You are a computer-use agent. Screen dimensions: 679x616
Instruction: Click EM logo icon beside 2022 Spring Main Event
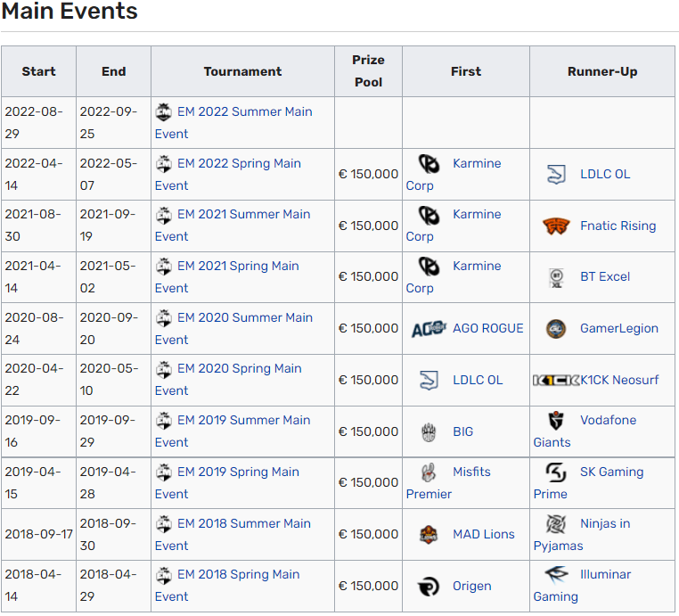164,164
